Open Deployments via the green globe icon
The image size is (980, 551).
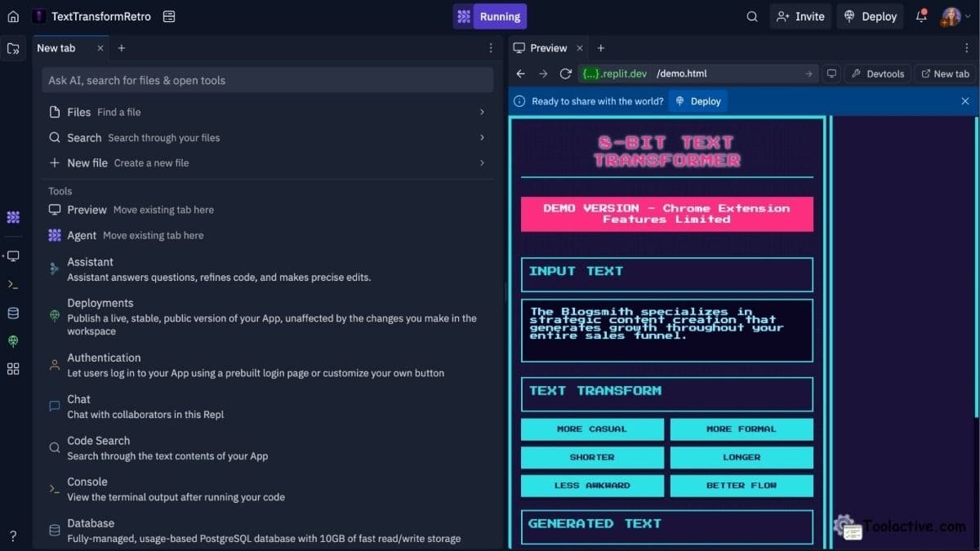(12, 341)
